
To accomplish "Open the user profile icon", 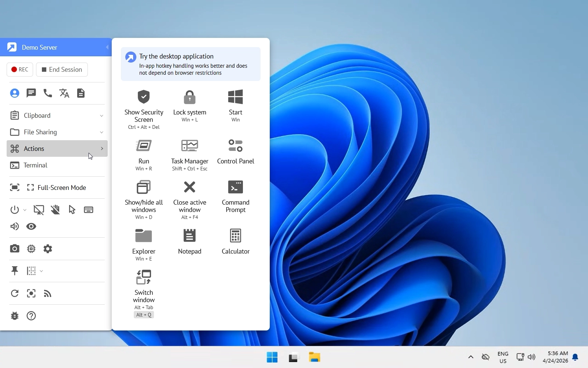I will (x=15, y=93).
